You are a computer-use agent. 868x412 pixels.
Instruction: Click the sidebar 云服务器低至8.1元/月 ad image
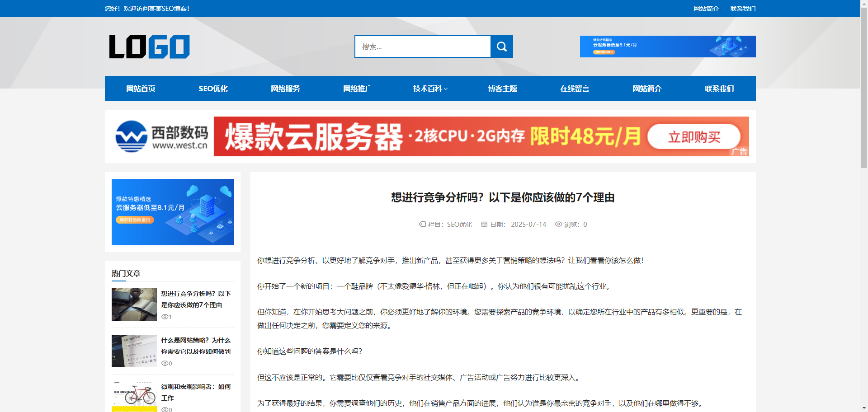click(x=173, y=212)
